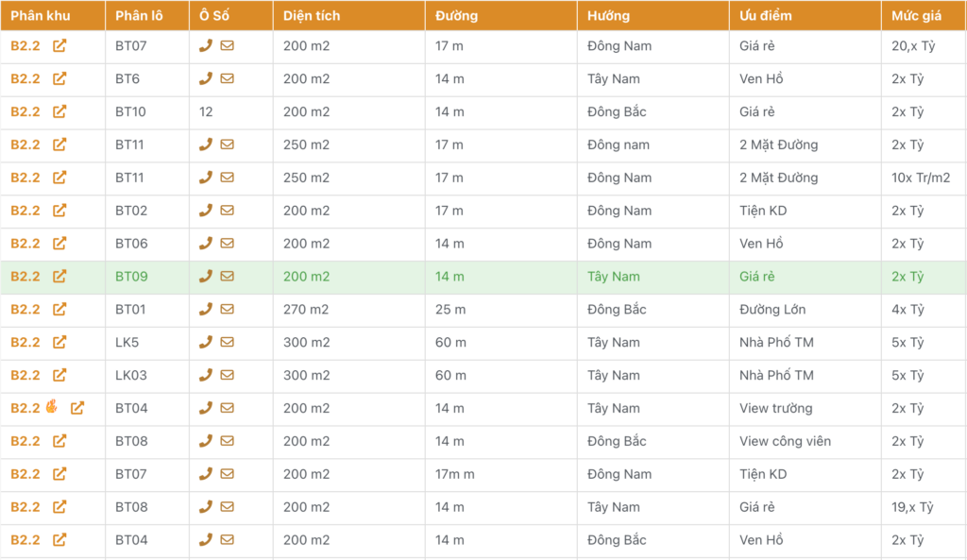Click the envelope icon in the BT6 row
This screenshot has width=967, height=560.
point(227,78)
